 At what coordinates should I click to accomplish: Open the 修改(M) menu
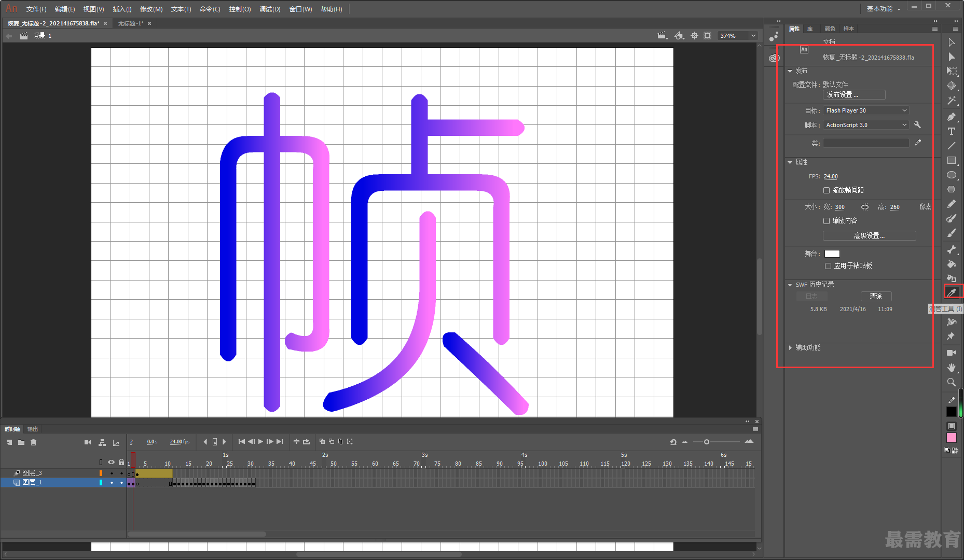coord(151,9)
